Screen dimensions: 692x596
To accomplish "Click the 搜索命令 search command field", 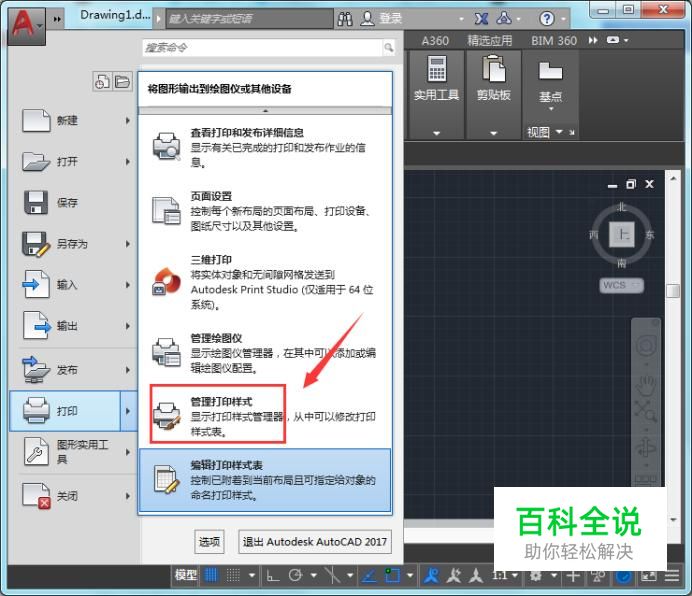I will (x=263, y=48).
